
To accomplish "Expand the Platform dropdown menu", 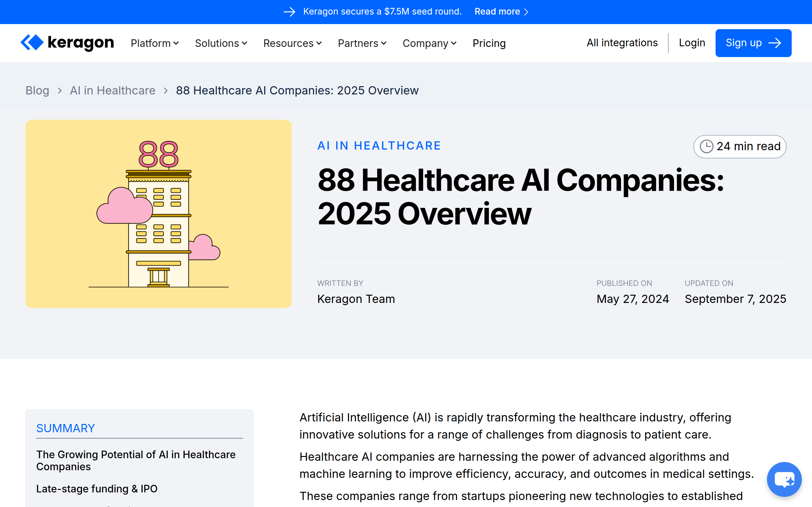I will 155,43.
